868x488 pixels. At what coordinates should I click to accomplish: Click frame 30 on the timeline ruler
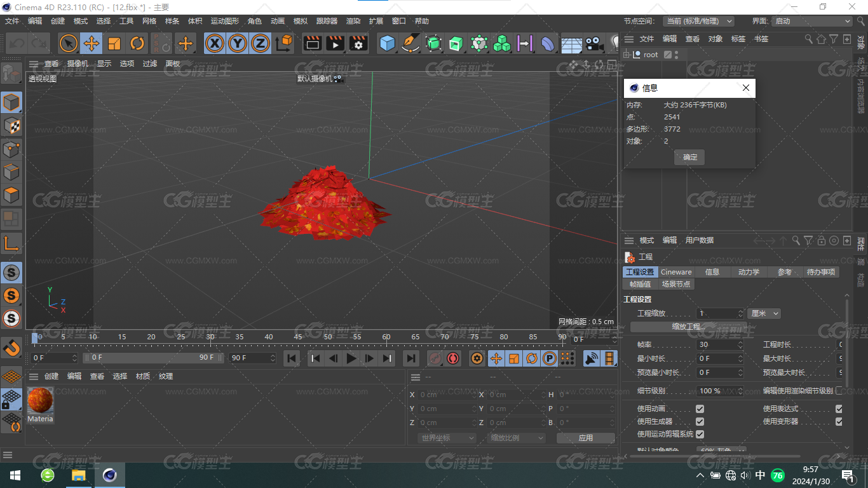[210, 337]
